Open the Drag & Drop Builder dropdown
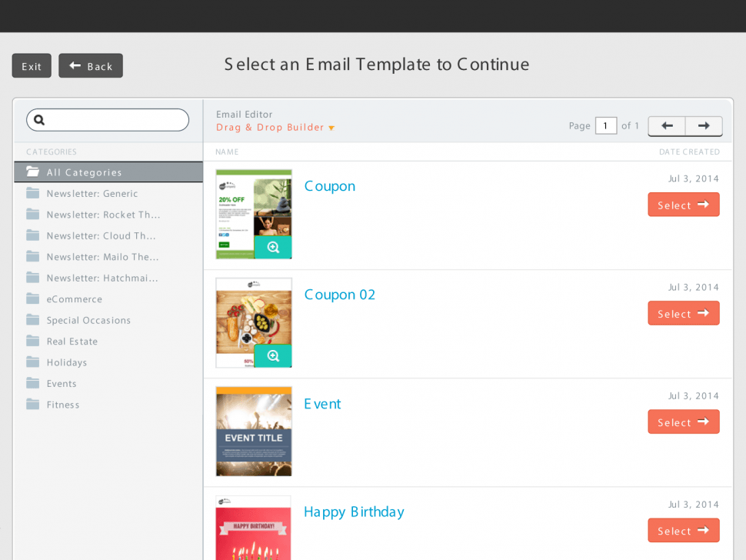This screenshot has width=746, height=560. pyautogui.click(x=275, y=128)
